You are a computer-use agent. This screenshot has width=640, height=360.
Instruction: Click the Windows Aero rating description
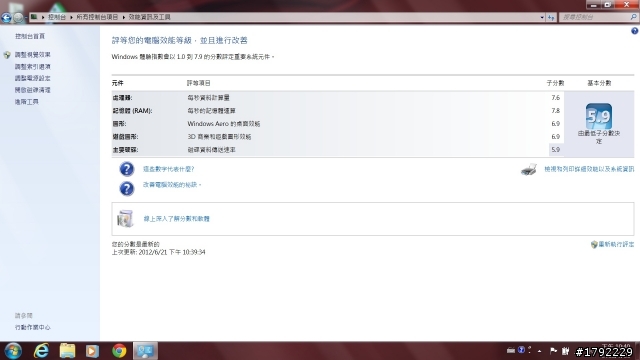[x=224, y=124]
